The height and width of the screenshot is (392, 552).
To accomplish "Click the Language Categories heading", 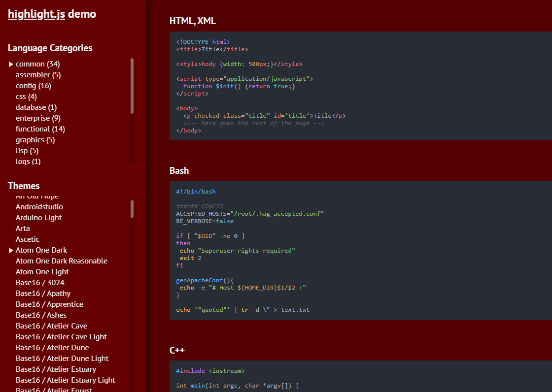I will pos(50,48).
